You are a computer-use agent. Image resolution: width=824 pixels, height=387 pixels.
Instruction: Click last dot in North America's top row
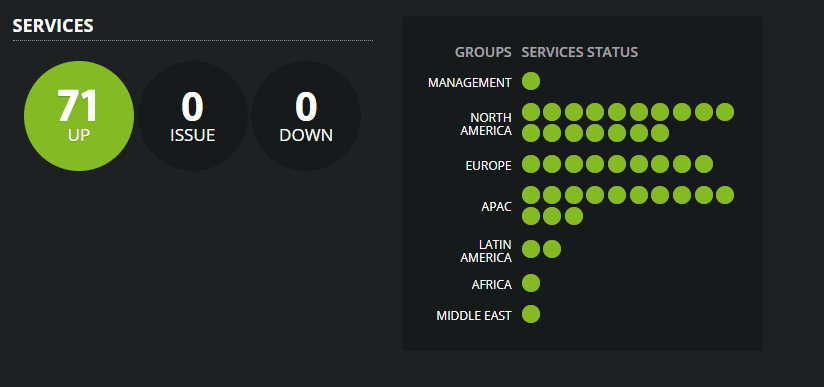tap(725, 112)
